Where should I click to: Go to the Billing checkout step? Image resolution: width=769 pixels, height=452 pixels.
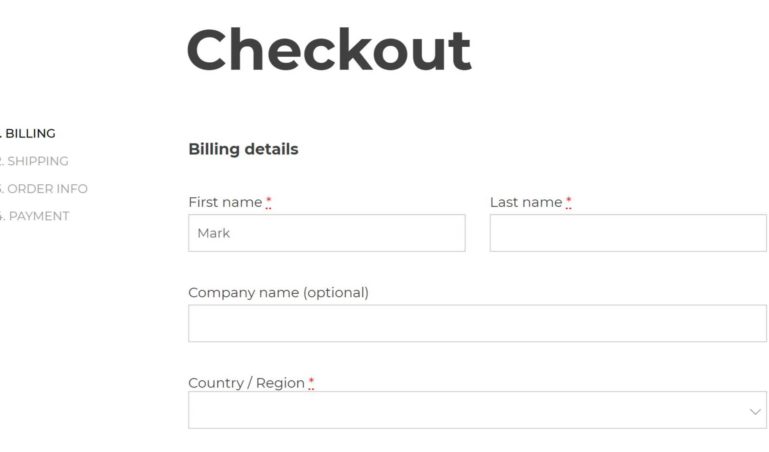(x=30, y=133)
